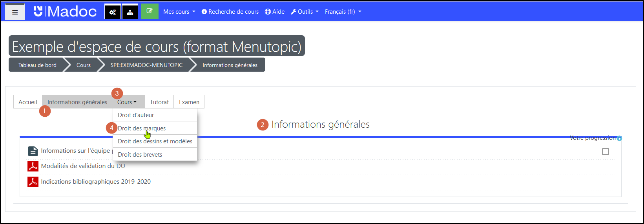Click the Indications bibliographiques PDF icon
The height and width of the screenshot is (224, 644).
tap(33, 182)
